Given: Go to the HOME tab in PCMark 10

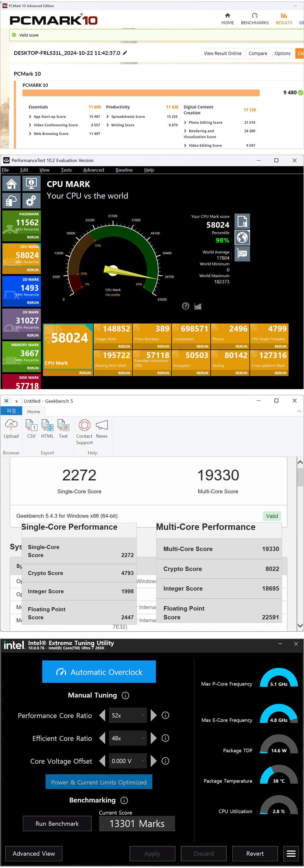Looking at the screenshot, I should coord(228,19).
